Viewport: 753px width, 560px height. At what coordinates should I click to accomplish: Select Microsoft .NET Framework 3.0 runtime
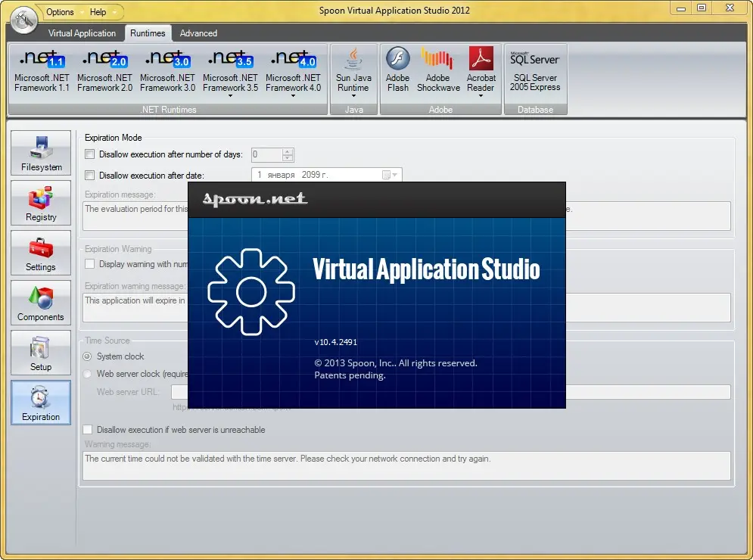tap(167, 72)
